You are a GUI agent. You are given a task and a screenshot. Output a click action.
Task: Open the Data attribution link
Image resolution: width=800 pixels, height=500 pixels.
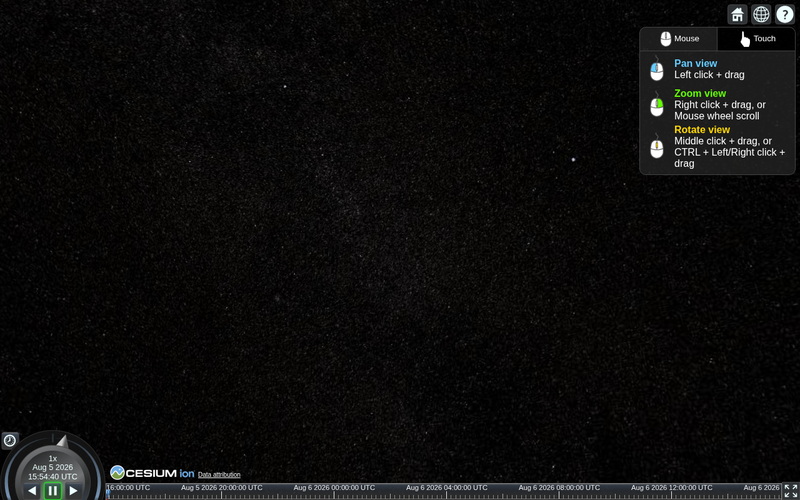coord(219,474)
